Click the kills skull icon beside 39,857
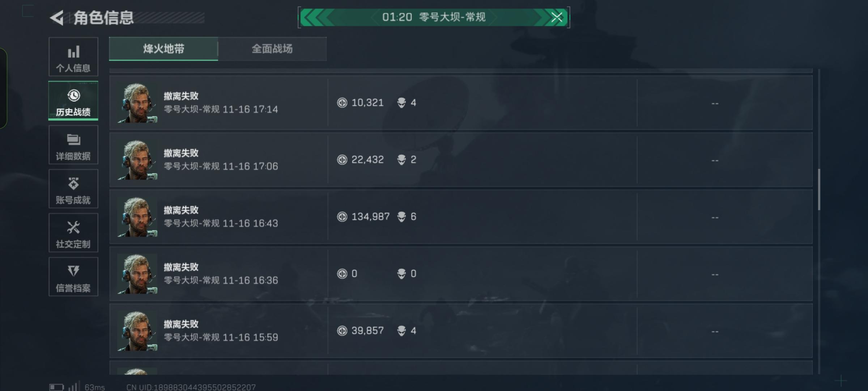The image size is (868, 391). pyautogui.click(x=401, y=331)
